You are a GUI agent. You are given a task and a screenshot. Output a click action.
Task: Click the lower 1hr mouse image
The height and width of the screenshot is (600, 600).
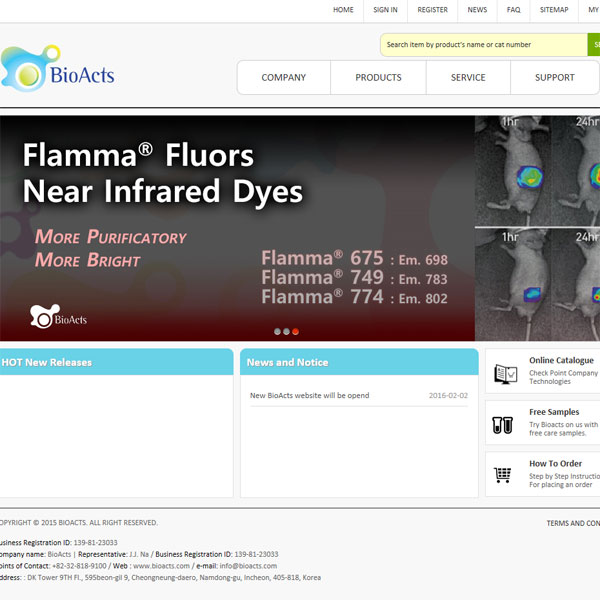[x=513, y=285]
